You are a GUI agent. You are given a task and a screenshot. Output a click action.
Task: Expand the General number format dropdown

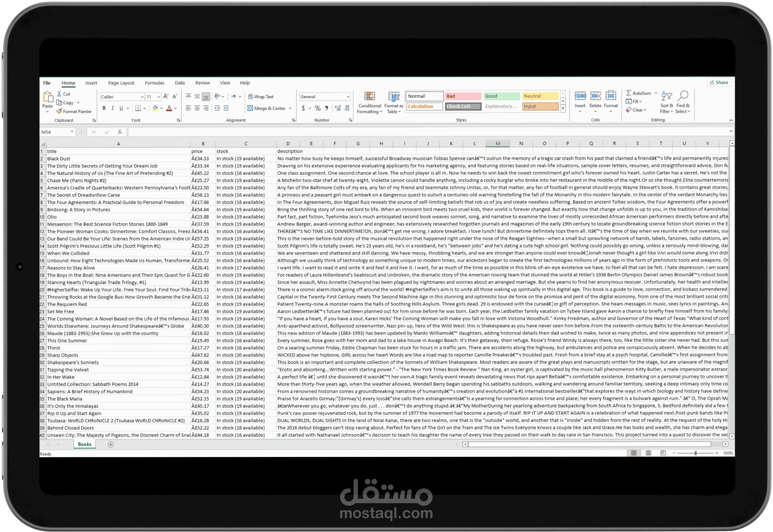348,97
